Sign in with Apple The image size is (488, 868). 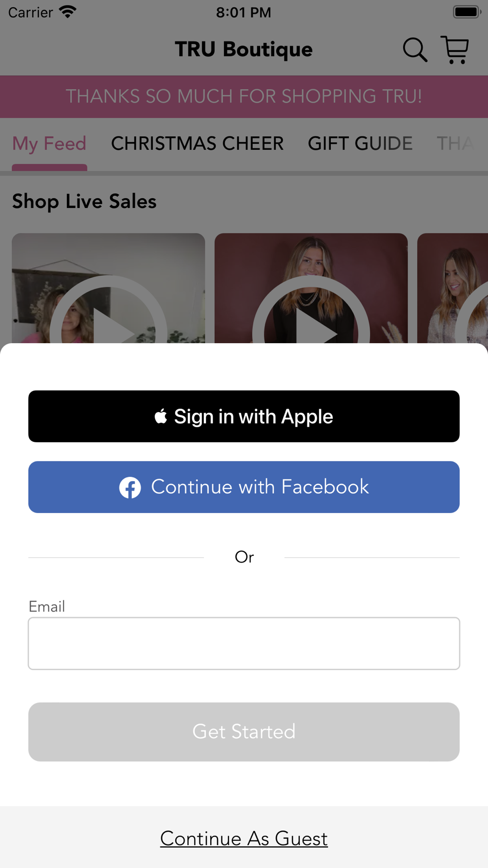coord(244,416)
